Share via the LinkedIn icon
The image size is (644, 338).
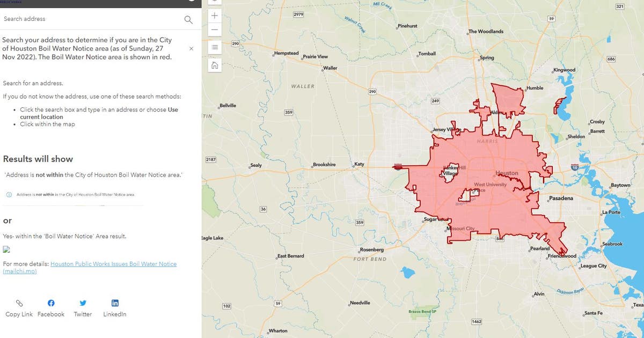coord(115,303)
